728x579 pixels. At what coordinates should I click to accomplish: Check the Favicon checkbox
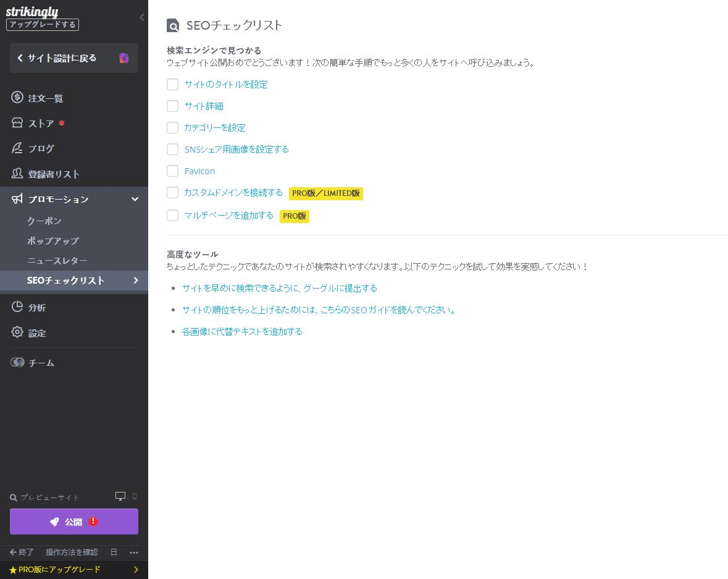[x=172, y=171]
